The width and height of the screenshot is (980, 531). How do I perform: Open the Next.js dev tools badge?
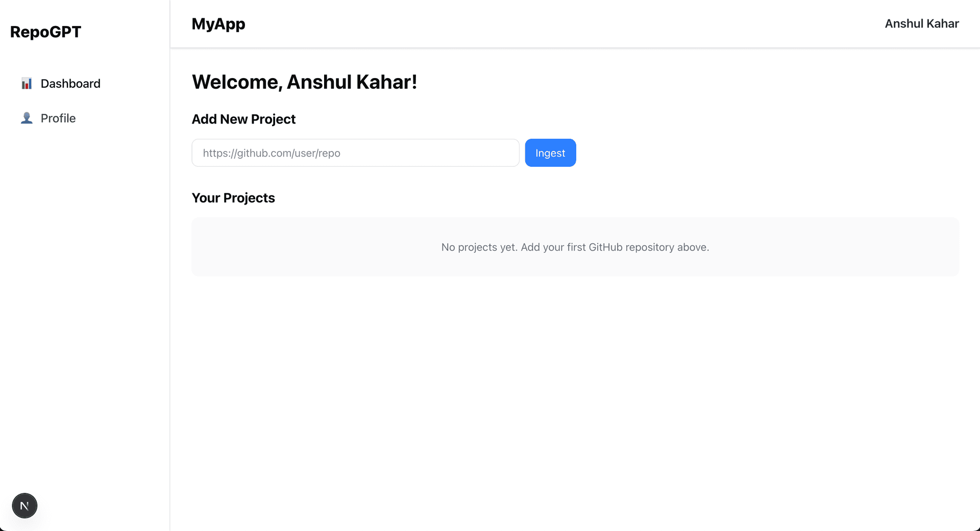[x=24, y=505]
